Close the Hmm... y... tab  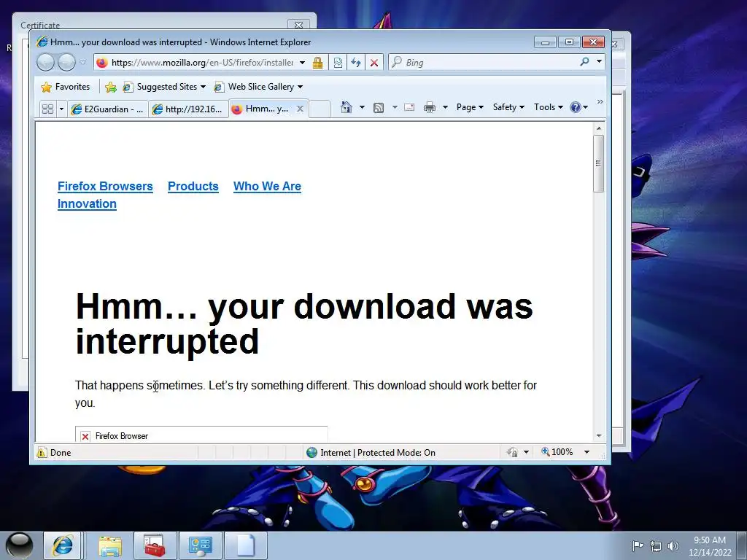(300, 109)
